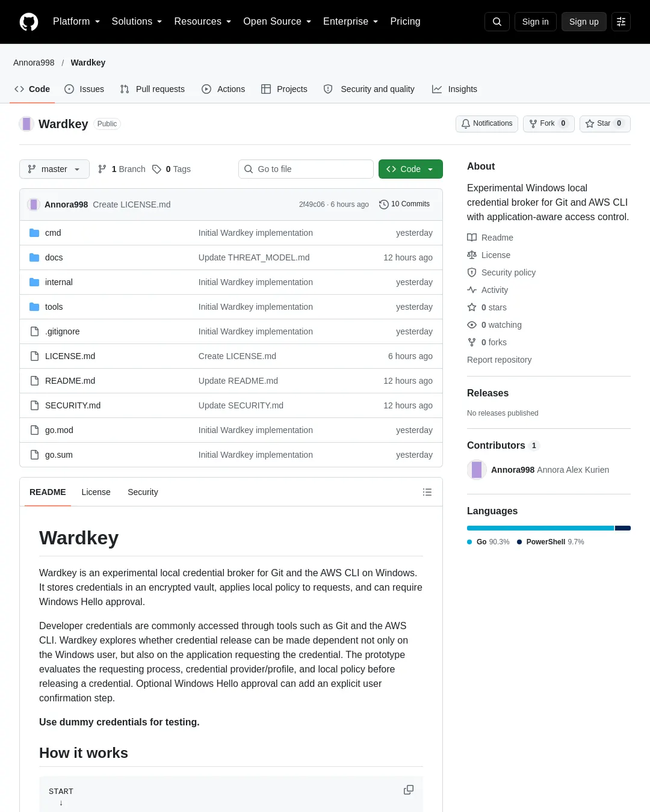This screenshot has width=650, height=812.
Task: Click the Notifications button
Action: coord(487,124)
